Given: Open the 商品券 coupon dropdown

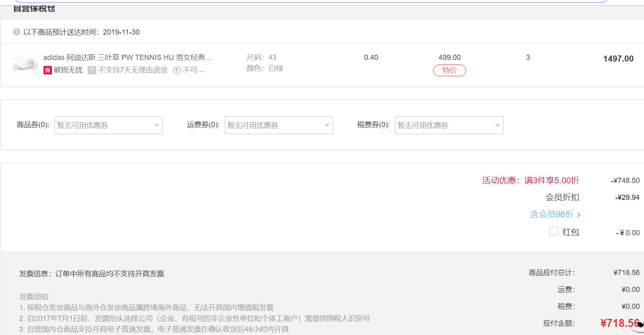Looking at the screenshot, I should [x=109, y=125].
